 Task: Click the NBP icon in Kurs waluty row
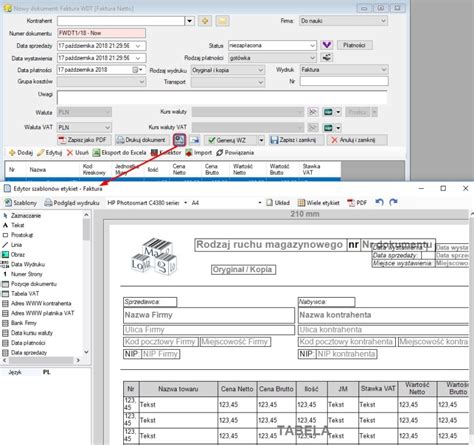click(328, 112)
